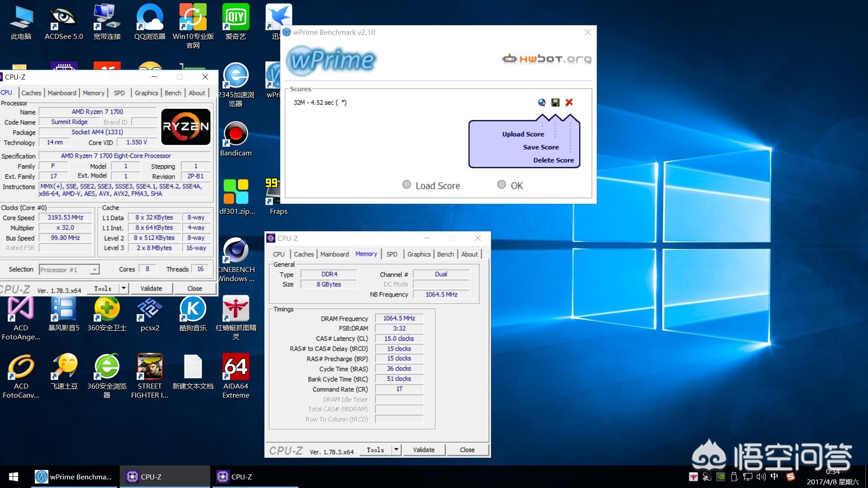Click the volume icon in system tray

761,477
